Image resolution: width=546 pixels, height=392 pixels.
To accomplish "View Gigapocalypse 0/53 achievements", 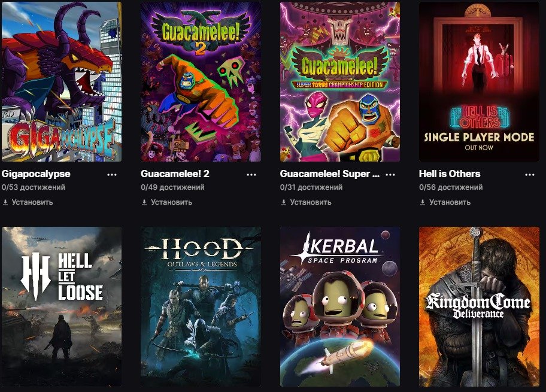I will pyautogui.click(x=34, y=187).
